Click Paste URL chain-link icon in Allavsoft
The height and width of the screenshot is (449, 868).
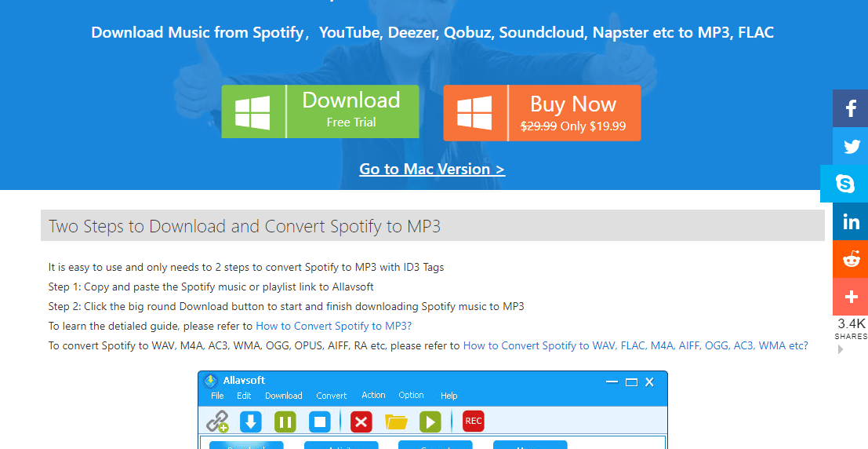pos(217,422)
